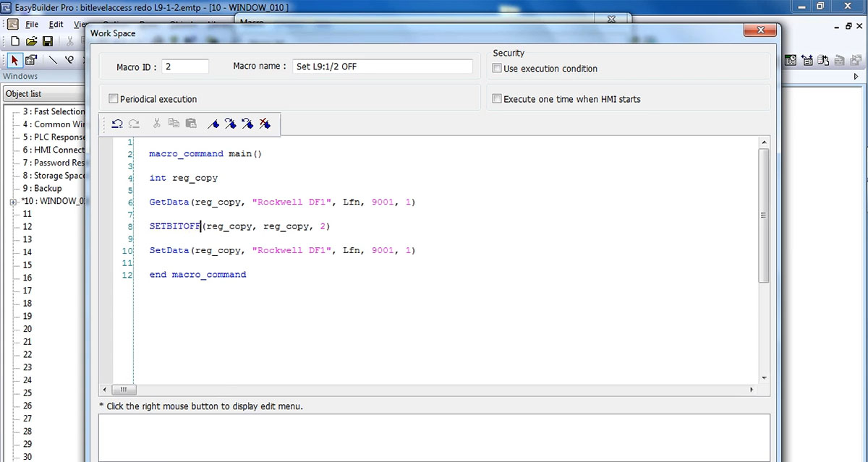Image resolution: width=868 pixels, height=462 pixels.
Task: Select tree item 7 : Password Restriction
Action: 54,163
